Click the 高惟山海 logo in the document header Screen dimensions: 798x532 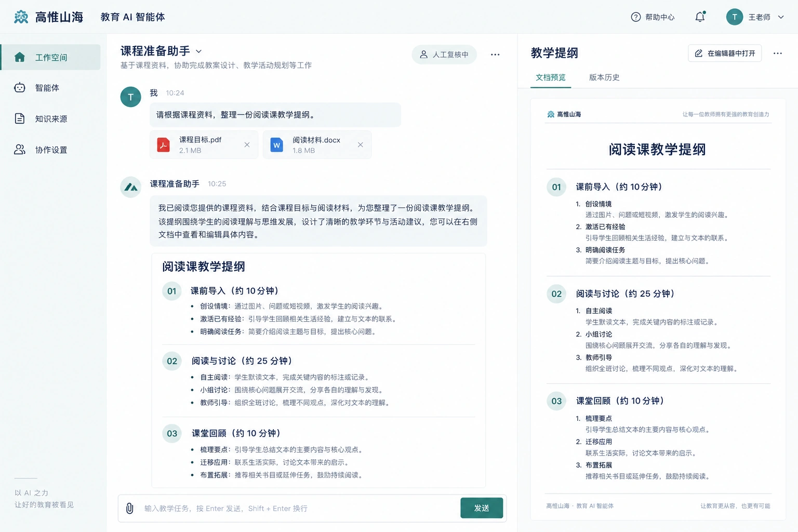click(x=564, y=114)
